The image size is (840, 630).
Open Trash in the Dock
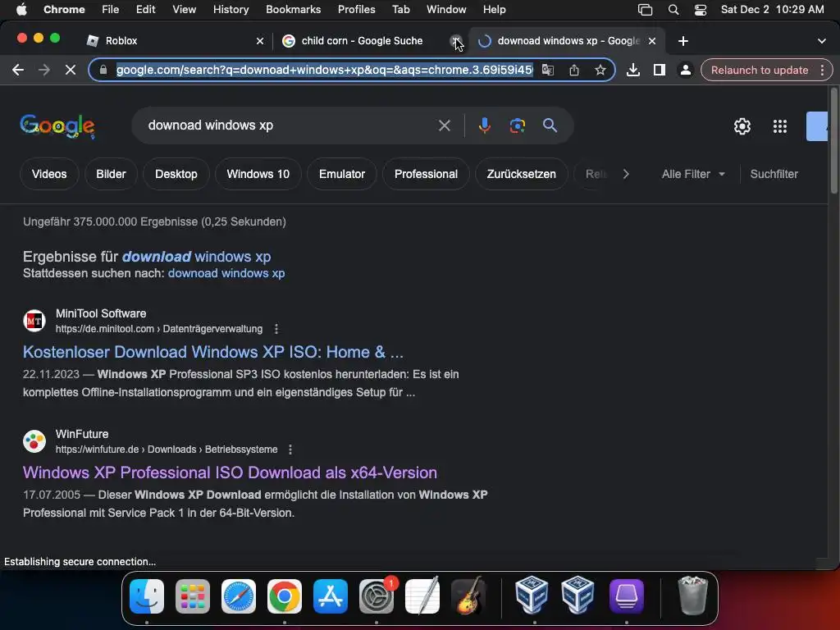point(692,596)
